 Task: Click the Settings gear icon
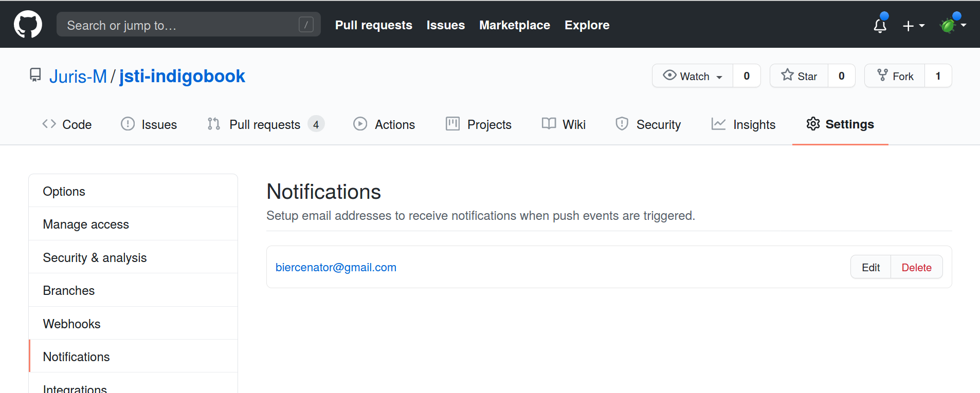click(x=813, y=124)
